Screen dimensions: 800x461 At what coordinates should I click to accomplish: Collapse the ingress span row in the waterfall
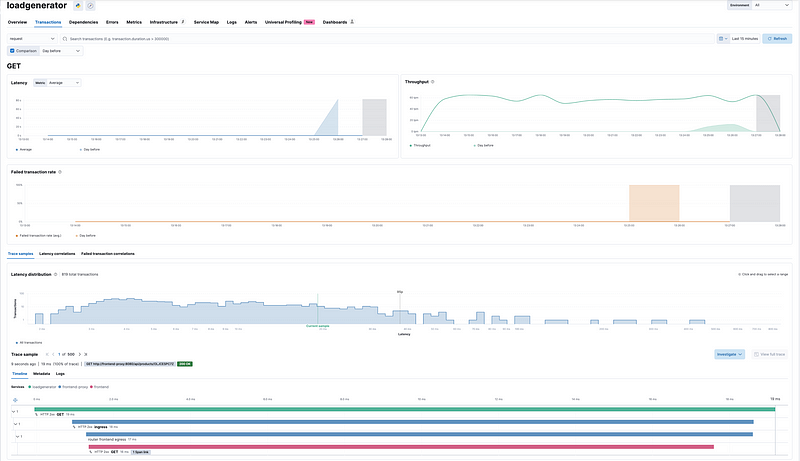[x=17, y=424]
